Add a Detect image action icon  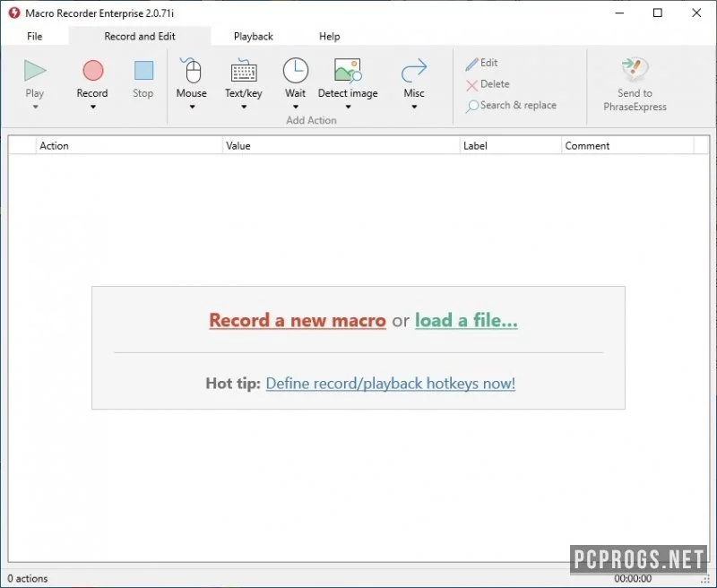(348, 71)
